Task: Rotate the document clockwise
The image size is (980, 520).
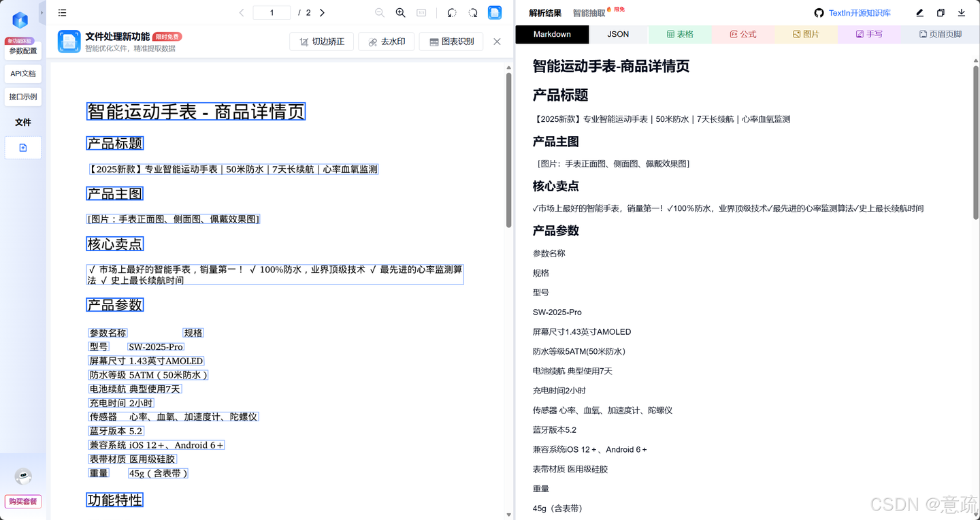Action: click(x=473, y=13)
